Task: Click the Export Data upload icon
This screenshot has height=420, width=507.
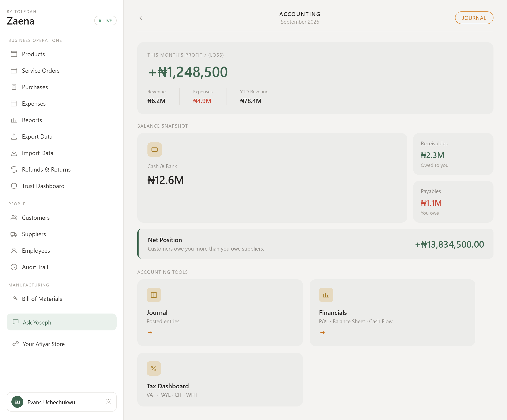Action: point(14,136)
